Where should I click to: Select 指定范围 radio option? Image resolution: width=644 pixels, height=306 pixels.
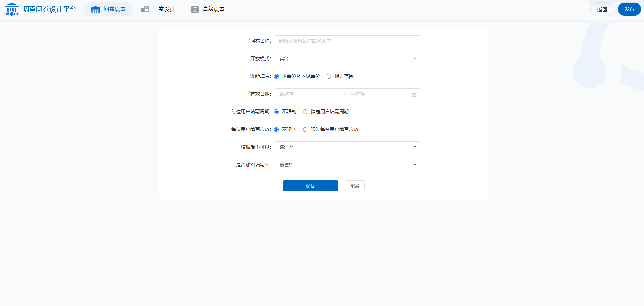(329, 76)
